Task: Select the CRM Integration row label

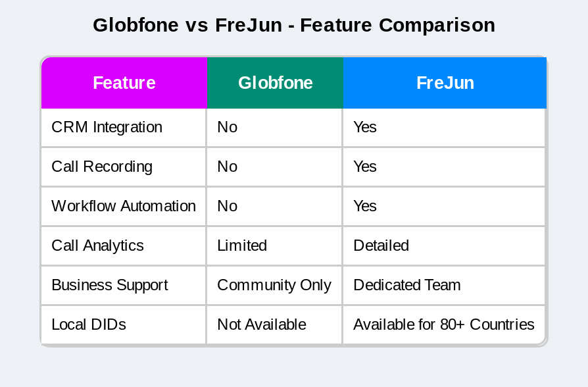Action: point(107,127)
